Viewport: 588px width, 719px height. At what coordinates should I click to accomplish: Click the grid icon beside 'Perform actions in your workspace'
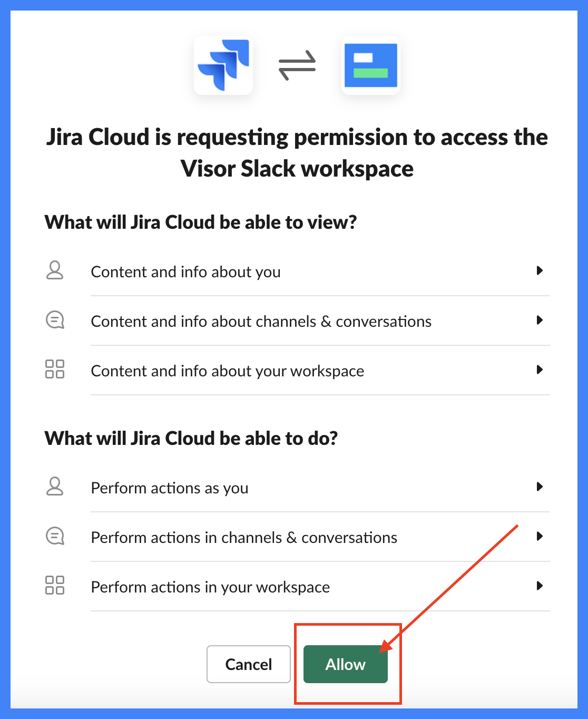pyautogui.click(x=55, y=586)
